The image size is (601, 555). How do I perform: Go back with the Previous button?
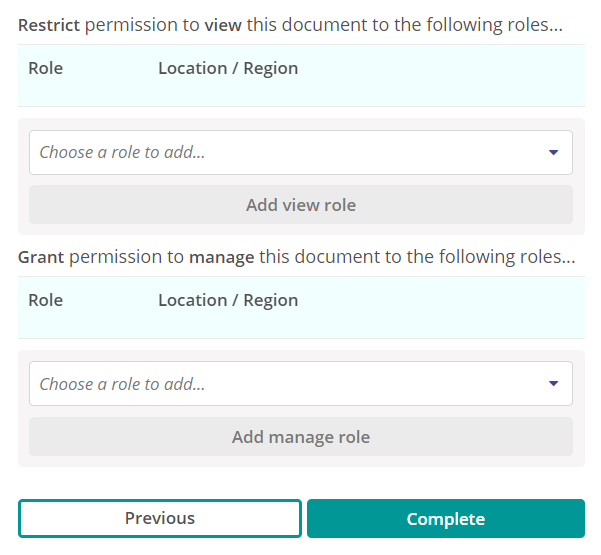point(160,518)
